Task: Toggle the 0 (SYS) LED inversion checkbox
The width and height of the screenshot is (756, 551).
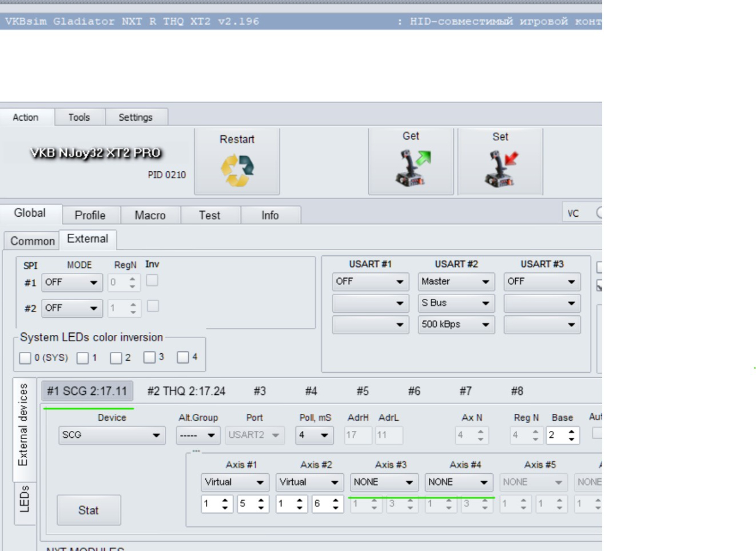Action: [25, 358]
